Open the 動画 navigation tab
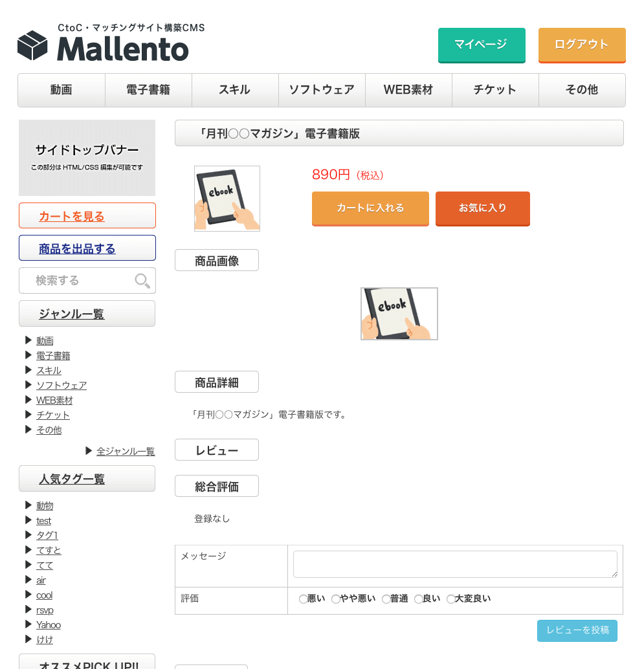This screenshot has width=644, height=669. [61, 90]
